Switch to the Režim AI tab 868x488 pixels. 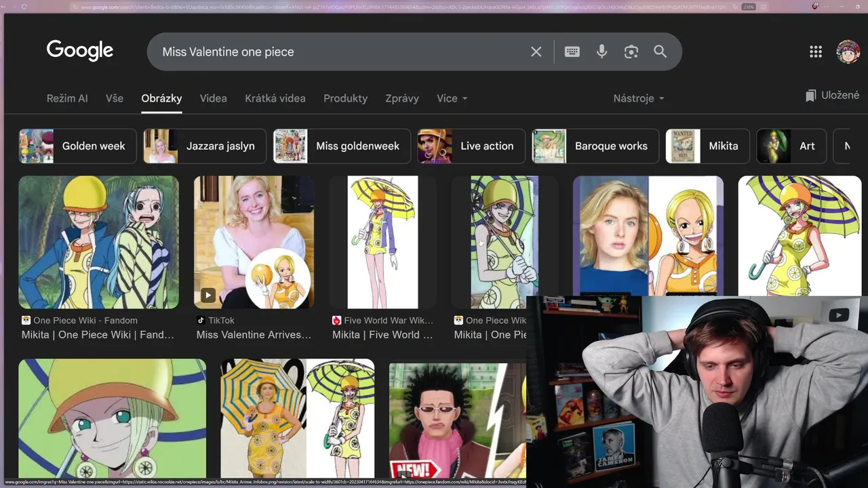(x=67, y=98)
